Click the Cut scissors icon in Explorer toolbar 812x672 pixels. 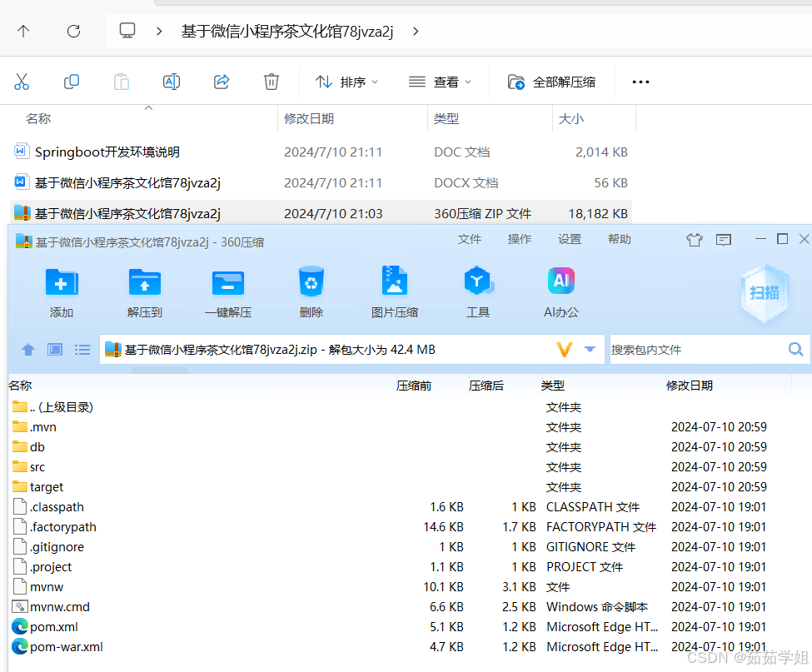(22, 82)
